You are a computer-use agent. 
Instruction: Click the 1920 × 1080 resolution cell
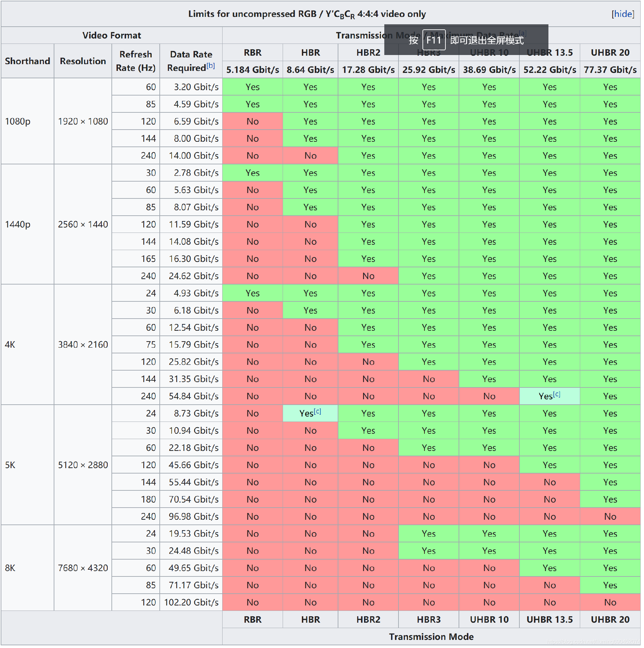[83, 121]
